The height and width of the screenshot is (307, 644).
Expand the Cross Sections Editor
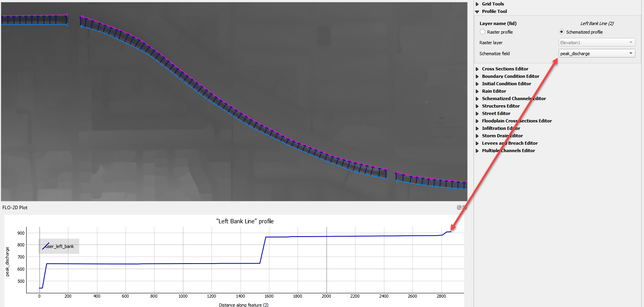click(x=477, y=69)
